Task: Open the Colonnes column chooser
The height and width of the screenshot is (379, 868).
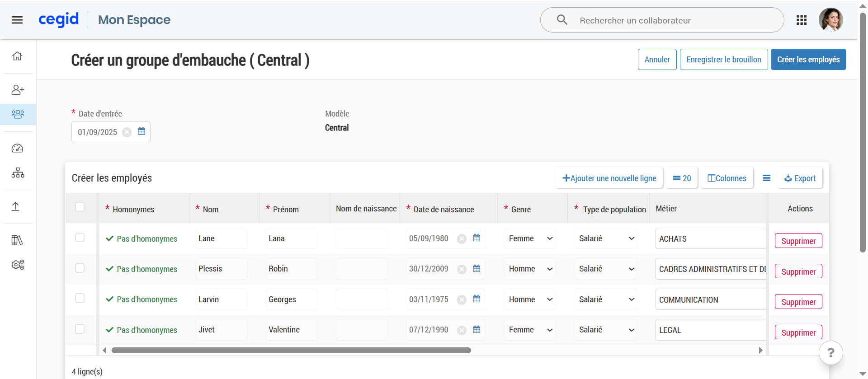Action: (x=726, y=178)
